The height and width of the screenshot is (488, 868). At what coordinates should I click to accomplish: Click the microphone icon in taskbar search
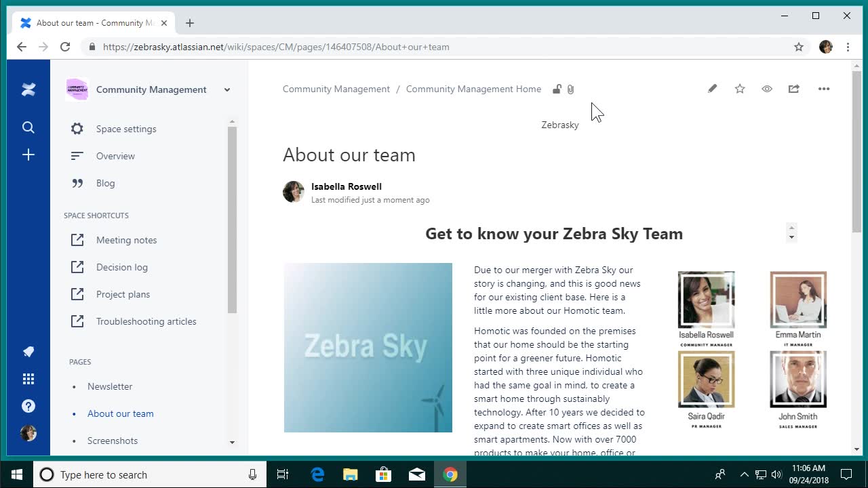pyautogui.click(x=252, y=474)
